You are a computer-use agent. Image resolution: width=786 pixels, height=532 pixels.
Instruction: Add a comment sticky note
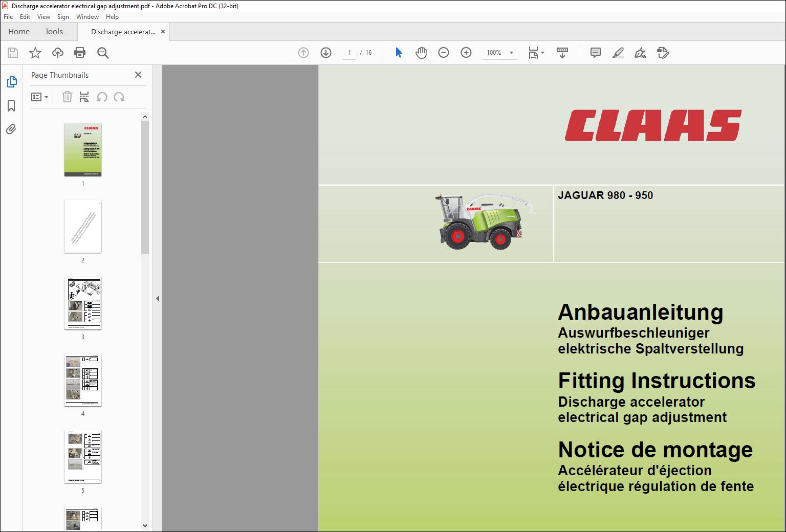[595, 53]
